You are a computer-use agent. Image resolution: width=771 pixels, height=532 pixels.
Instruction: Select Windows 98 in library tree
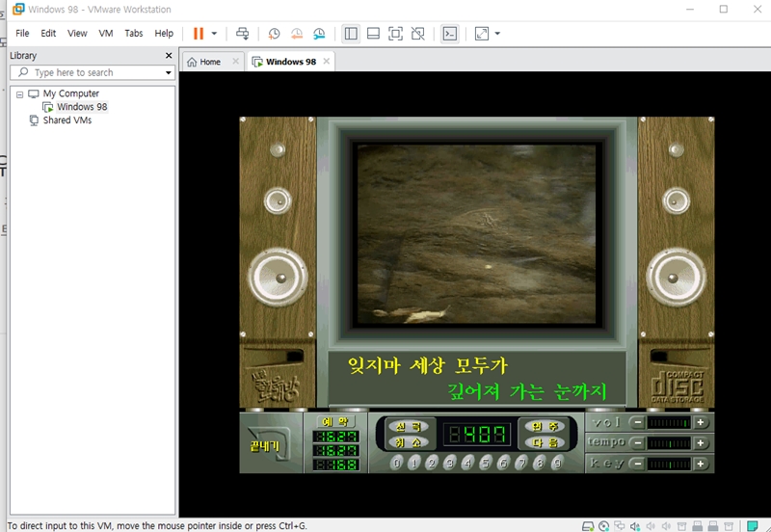(82, 107)
